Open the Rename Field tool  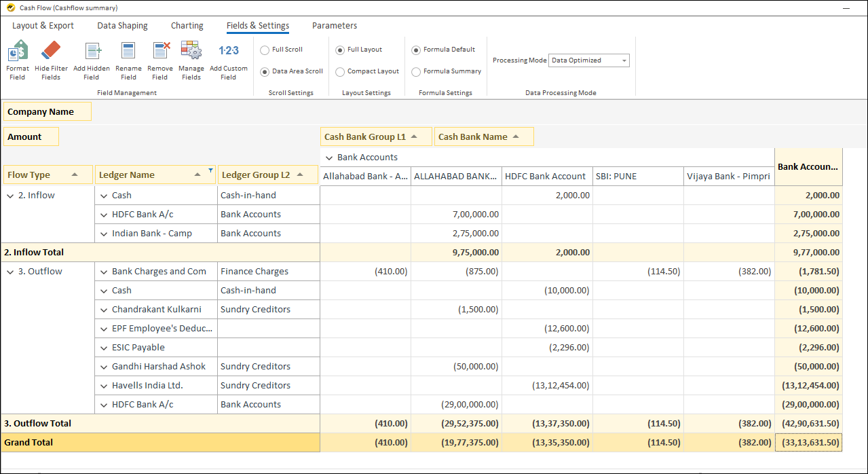click(x=128, y=52)
